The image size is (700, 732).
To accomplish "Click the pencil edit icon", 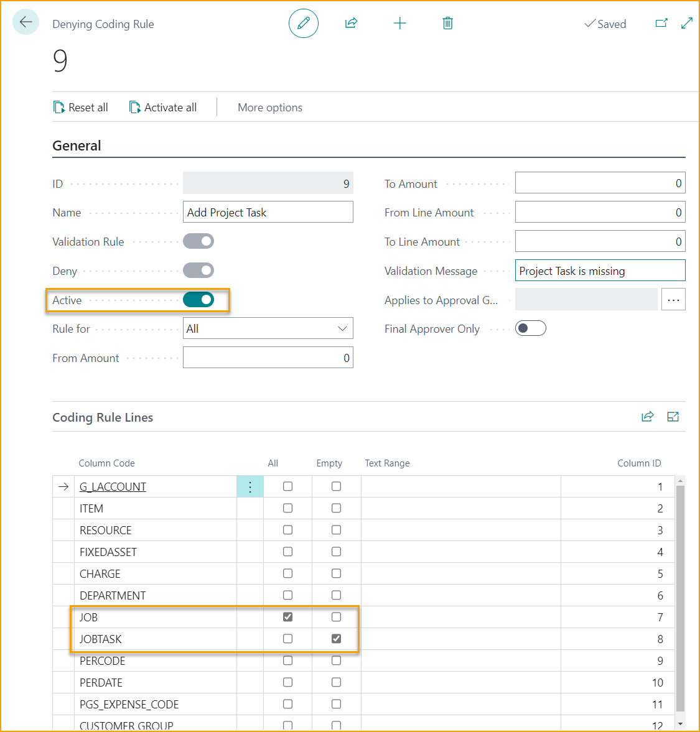I will pyautogui.click(x=304, y=24).
